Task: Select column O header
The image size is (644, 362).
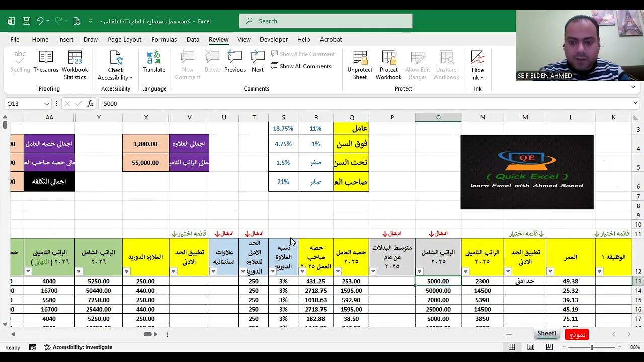Action: click(x=438, y=117)
